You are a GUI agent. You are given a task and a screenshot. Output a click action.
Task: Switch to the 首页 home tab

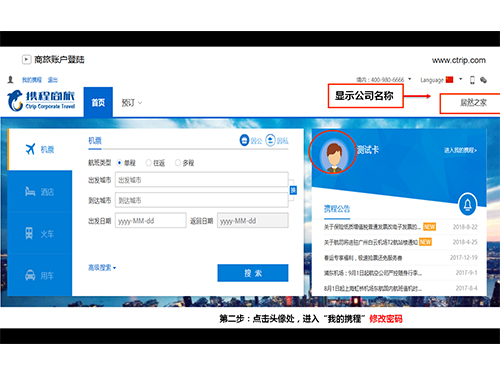pos(98,102)
